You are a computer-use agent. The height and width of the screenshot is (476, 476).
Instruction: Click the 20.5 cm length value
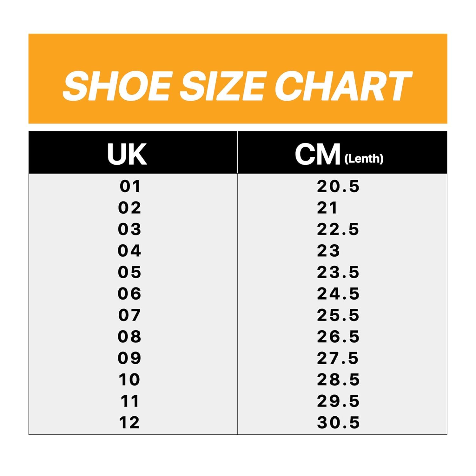coord(338,186)
